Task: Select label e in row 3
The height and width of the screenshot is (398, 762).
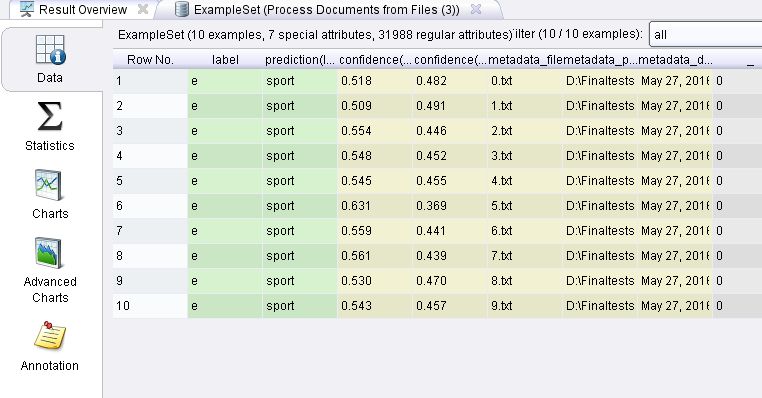Action: coord(225,131)
